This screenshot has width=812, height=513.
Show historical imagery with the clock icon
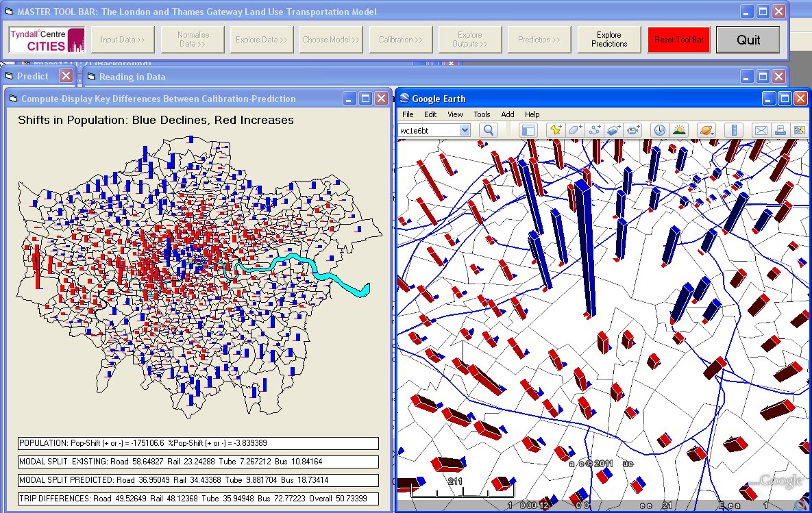(659, 130)
